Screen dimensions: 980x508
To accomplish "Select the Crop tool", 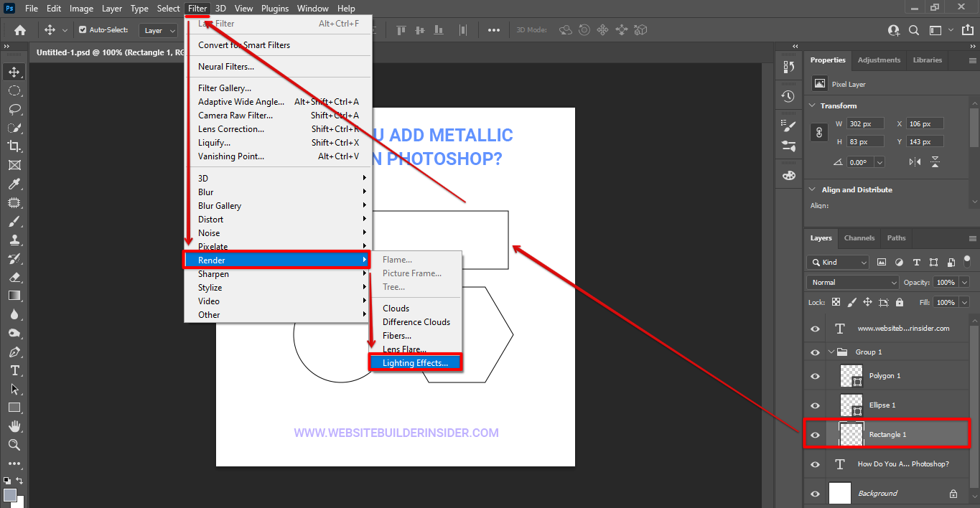I will tap(14, 146).
